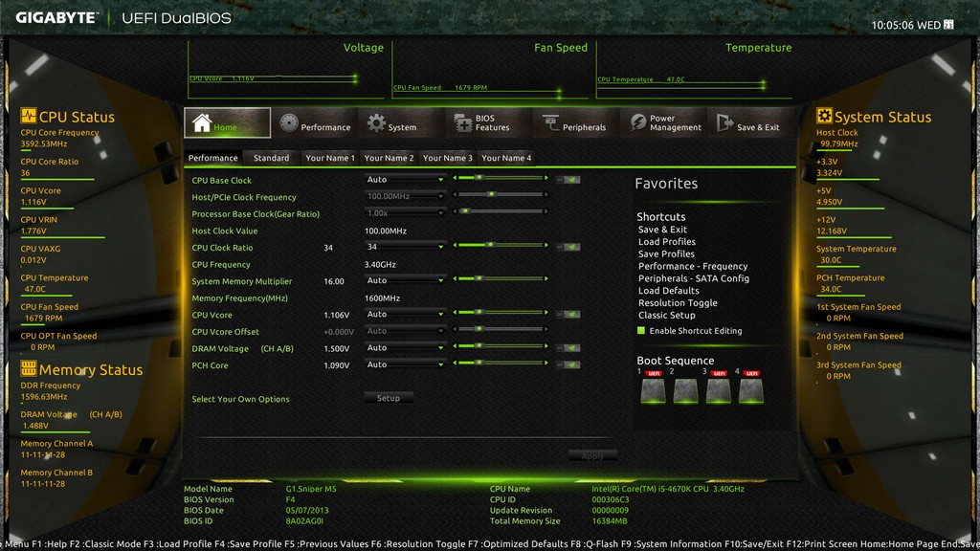980x551 pixels.
Task: Click right arrow of System Memory Multiplier slider
Action: 546,278
